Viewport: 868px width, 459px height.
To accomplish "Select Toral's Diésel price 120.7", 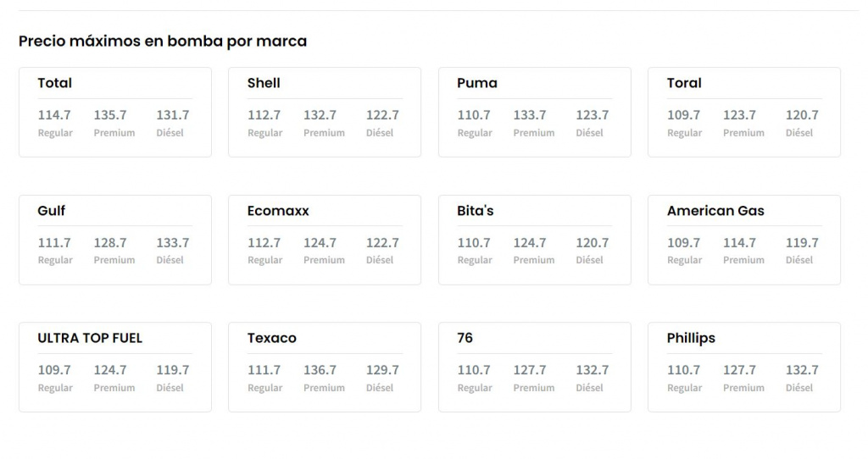I will tap(802, 115).
